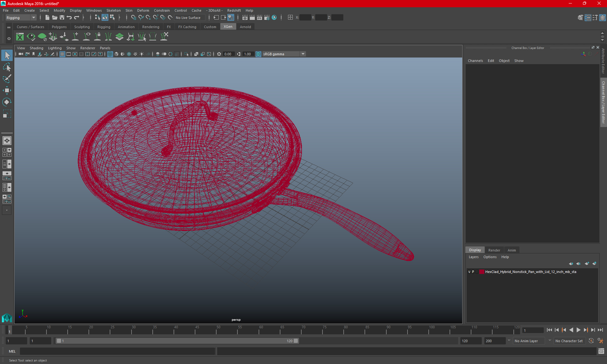607x364 pixels.
Task: Click the four-view layout icon
Action: click(7, 152)
